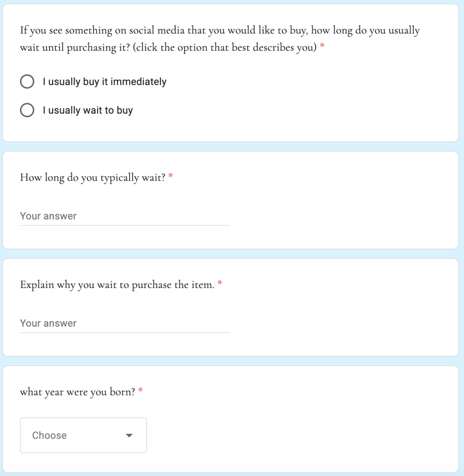Click the 'Your answer' placeholder under 'Explain why you wait'

pyautogui.click(x=48, y=323)
